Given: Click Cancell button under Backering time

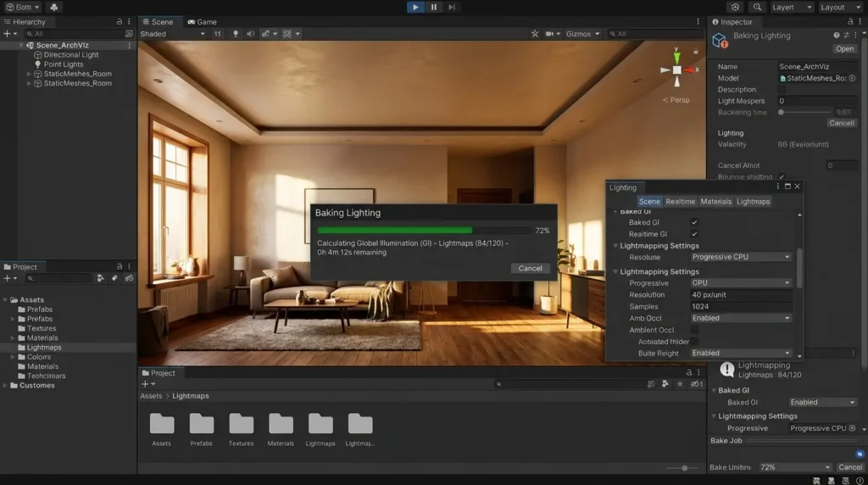Looking at the screenshot, I should pyautogui.click(x=842, y=123).
